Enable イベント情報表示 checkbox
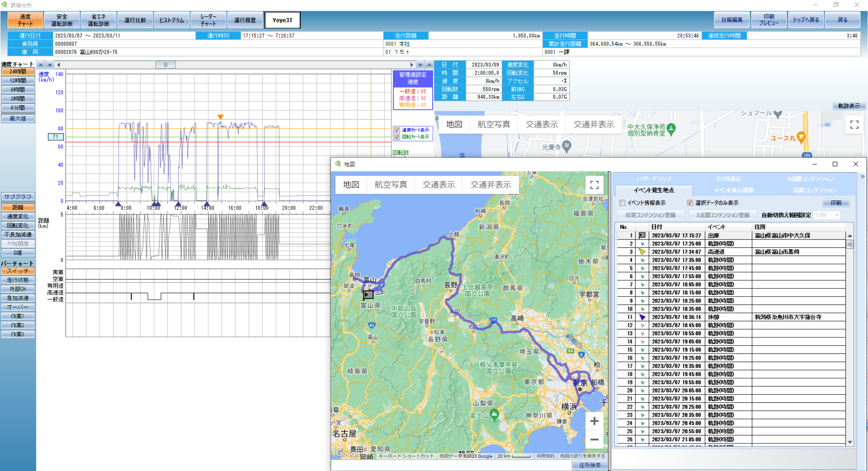The image size is (868, 471). [622, 203]
